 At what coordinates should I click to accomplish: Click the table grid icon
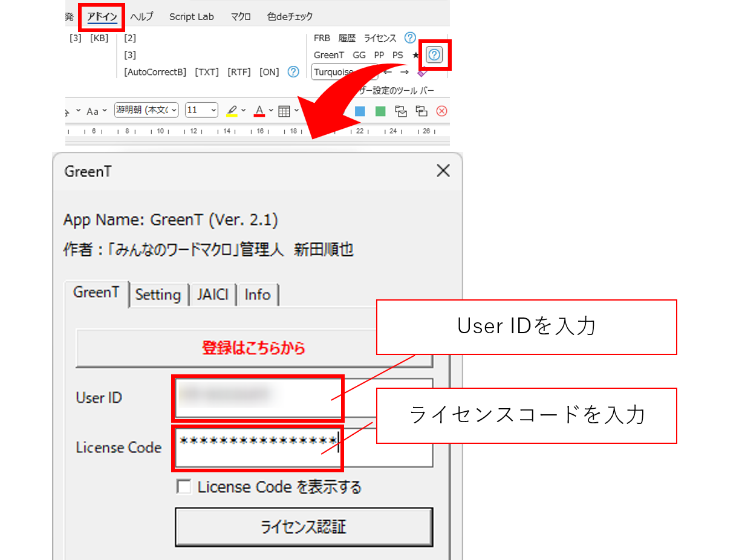[284, 111]
